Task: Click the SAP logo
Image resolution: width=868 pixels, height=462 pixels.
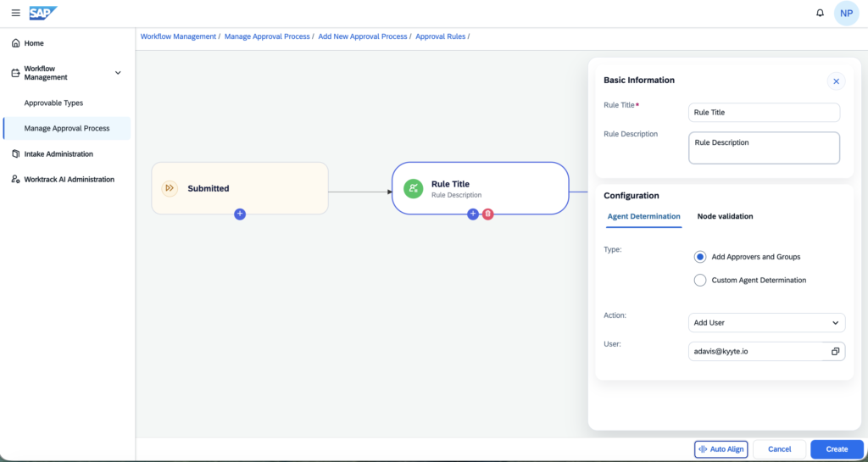Action: point(43,13)
